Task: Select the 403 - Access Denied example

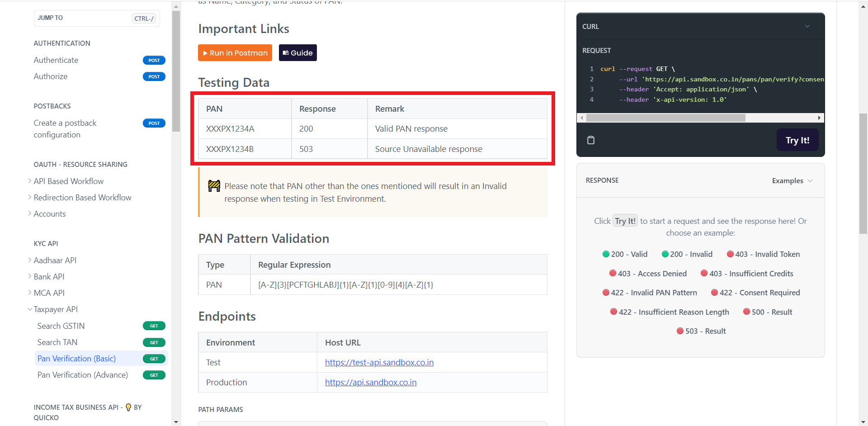Action: tap(648, 274)
